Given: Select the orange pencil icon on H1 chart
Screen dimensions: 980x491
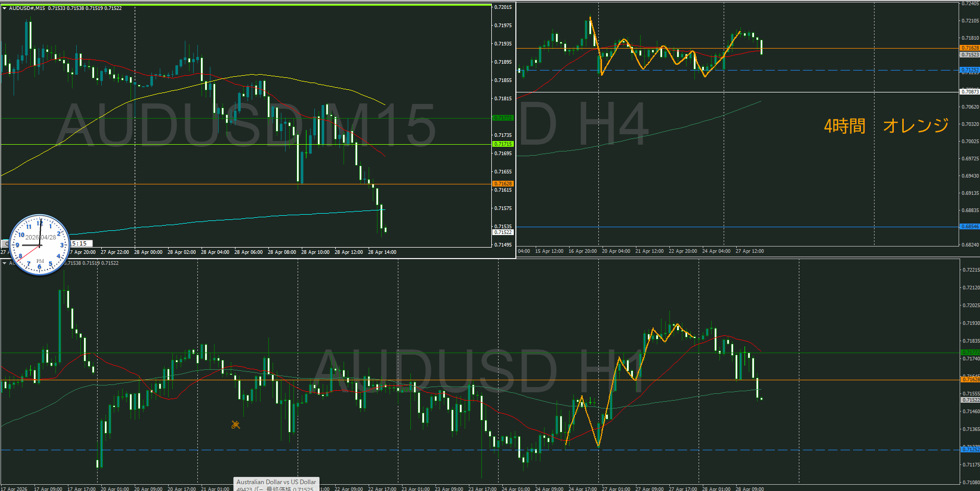Looking at the screenshot, I should [235, 425].
